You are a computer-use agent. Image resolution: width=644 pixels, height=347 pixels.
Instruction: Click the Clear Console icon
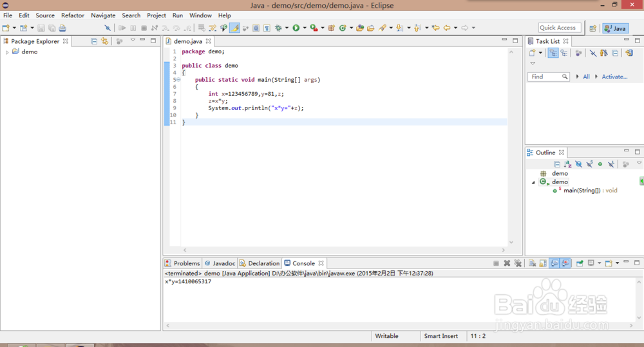pyautogui.click(x=533, y=263)
